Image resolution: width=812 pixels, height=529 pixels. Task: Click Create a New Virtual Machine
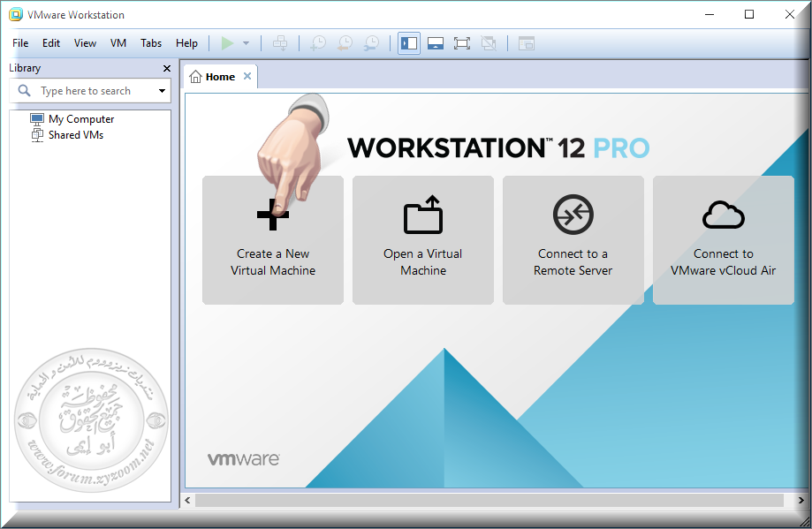273,240
